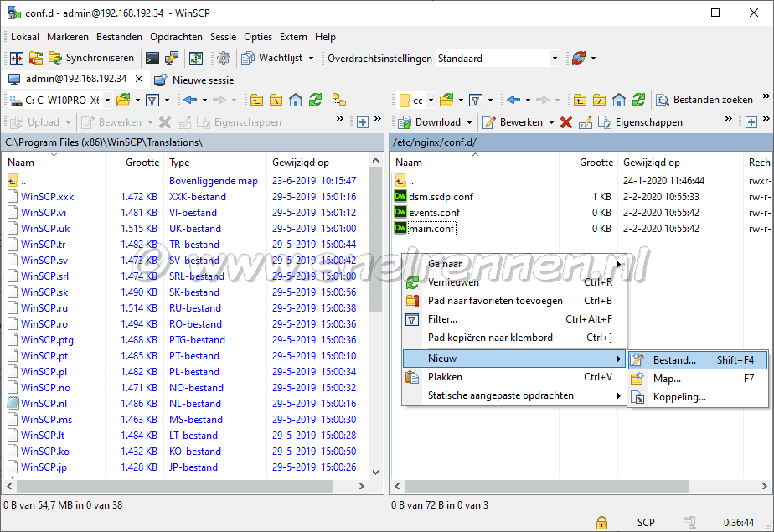774x532 pixels.
Task: Open the Nieuwe sessie tab
Action: point(194,80)
